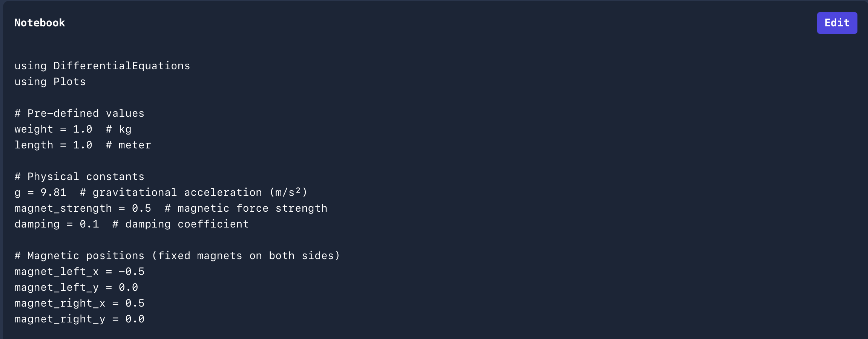Screen dimensions: 868x339
Task: Click the magnet_left_y = 0.0 line
Action: 76,287
